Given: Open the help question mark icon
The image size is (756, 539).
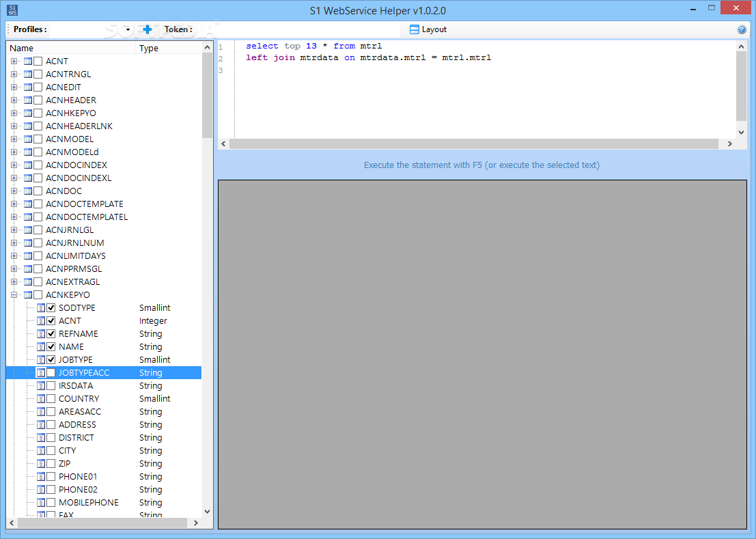Looking at the screenshot, I should pos(742,29).
